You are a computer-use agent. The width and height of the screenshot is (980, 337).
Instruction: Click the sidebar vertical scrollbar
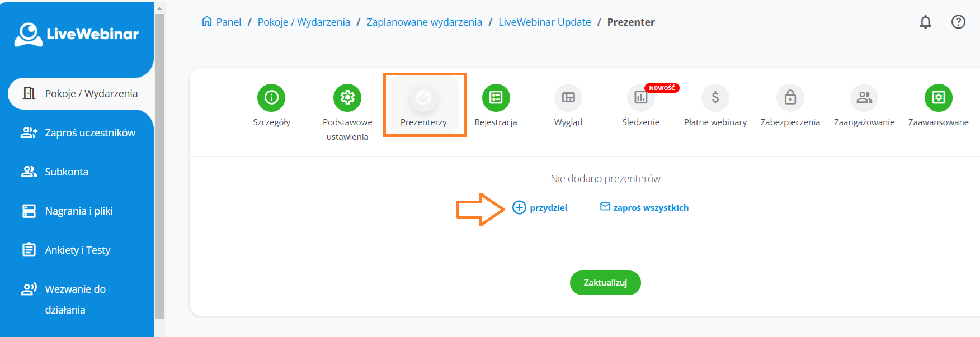159,168
